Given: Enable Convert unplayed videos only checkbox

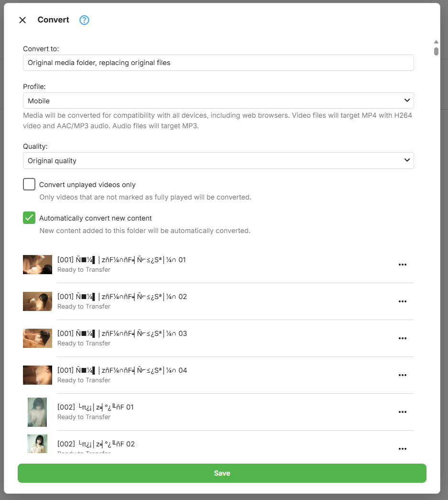Looking at the screenshot, I should (x=29, y=184).
